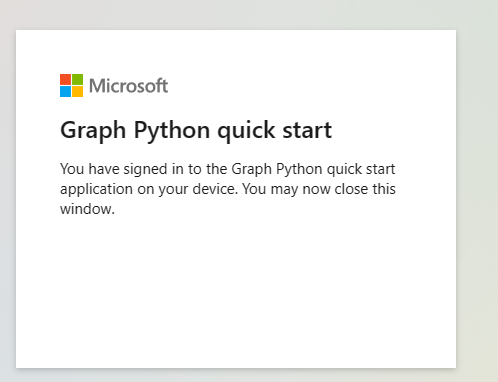Click the green square of Microsoft logo

[78, 79]
